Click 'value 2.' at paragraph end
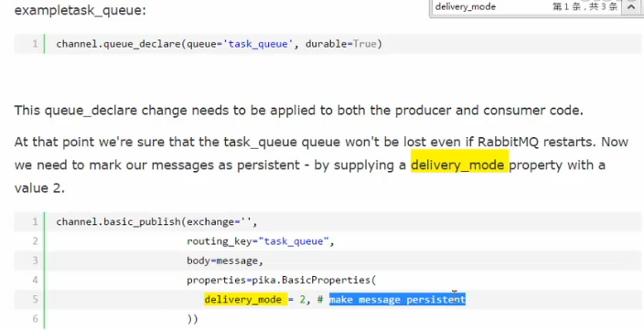 tap(39, 188)
